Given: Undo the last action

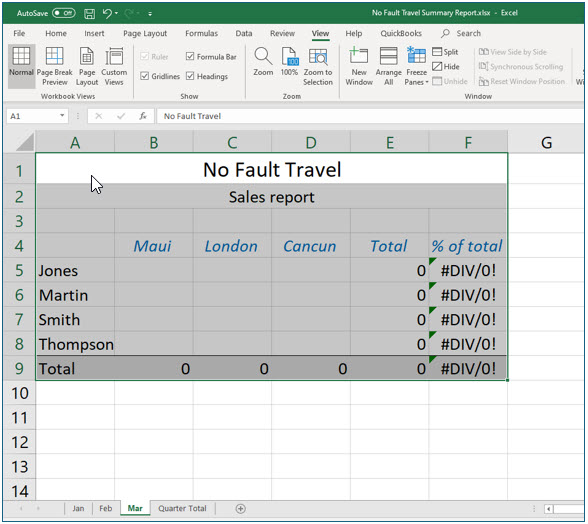Looking at the screenshot, I should [107, 14].
